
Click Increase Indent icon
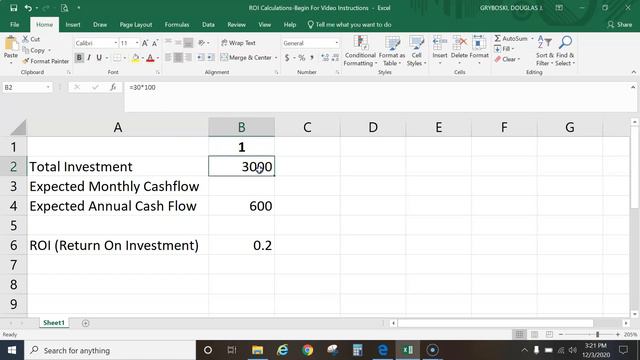tap(211, 58)
